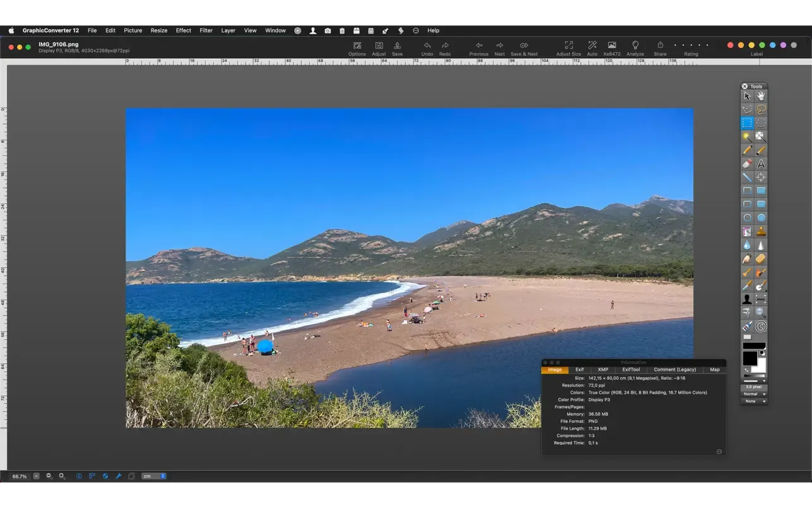Switch to the Exif tab
The width and height of the screenshot is (812, 508).
coord(579,370)
